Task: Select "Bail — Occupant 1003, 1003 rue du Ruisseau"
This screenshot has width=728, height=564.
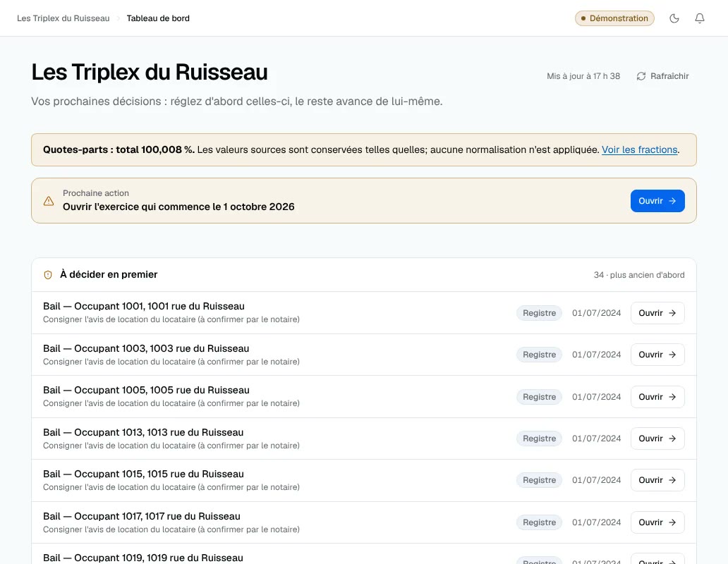Action: click(146, 348)
